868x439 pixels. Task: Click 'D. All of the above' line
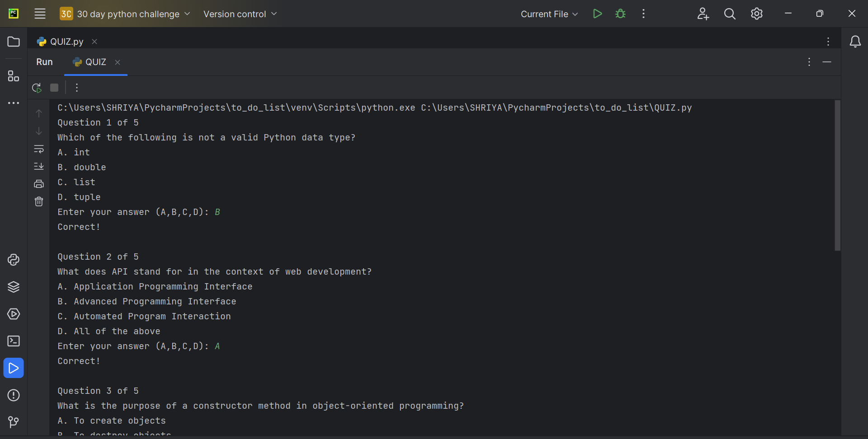(x=109, y=331)
